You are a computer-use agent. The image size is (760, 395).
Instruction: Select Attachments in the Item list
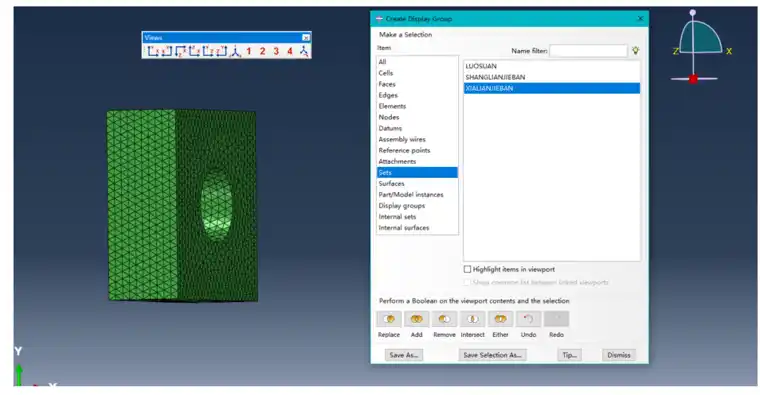tap(417, 161)
